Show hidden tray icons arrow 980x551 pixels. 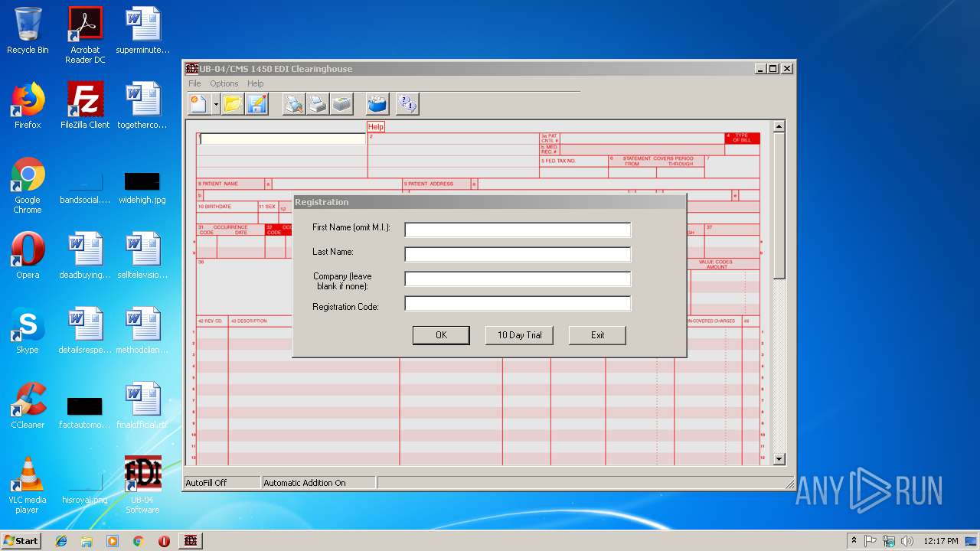tap(854, 541)
